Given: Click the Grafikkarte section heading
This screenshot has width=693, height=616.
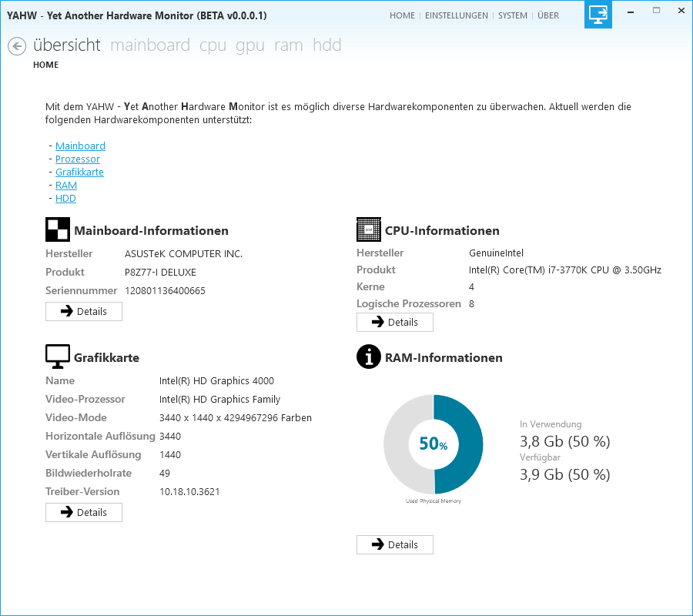Looking at the screenshot, I should point(106,357).
